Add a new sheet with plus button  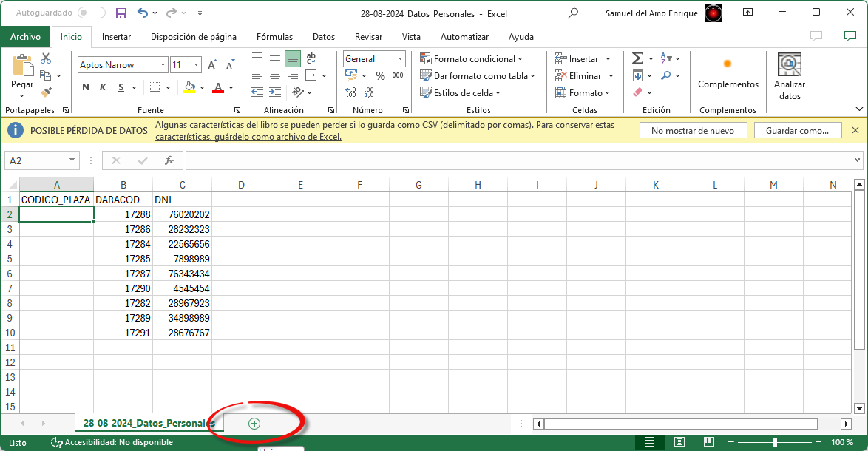[254, 424]
